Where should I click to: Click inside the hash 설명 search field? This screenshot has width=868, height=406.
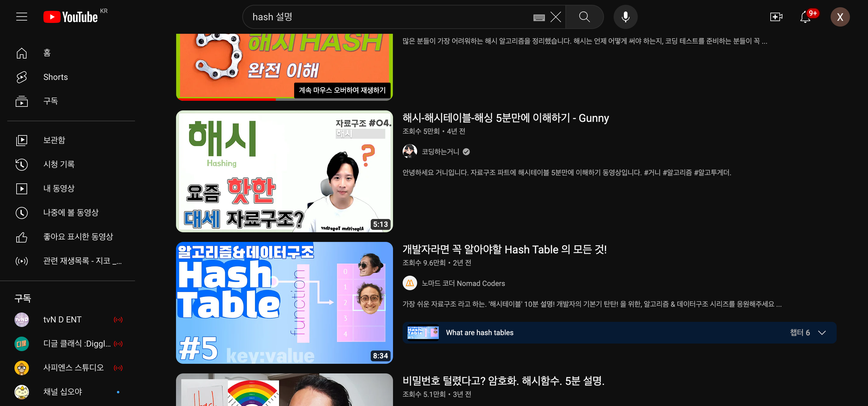click(388, 17)
